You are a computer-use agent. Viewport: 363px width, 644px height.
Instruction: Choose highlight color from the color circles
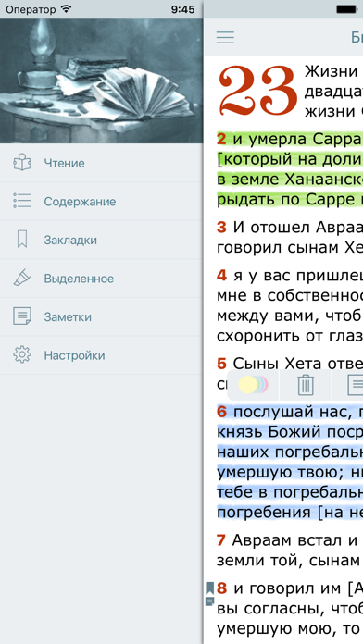253,385
